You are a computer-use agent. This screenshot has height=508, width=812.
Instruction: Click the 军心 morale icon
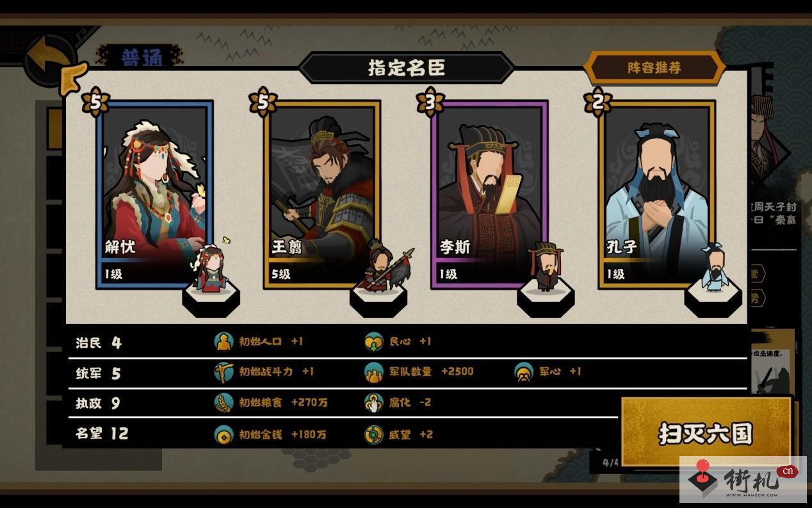point(524,372)
